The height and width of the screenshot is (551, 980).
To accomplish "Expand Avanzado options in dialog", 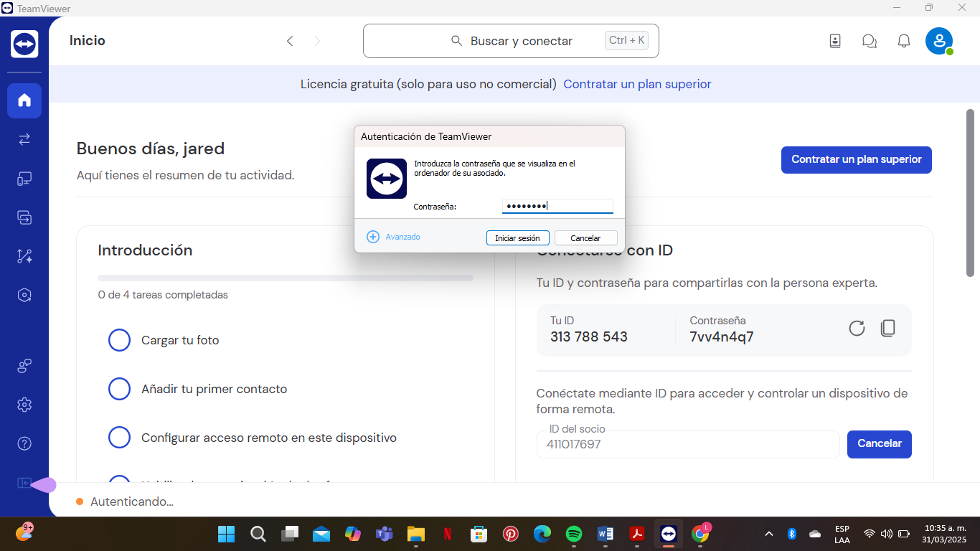I will click(394, 237).
